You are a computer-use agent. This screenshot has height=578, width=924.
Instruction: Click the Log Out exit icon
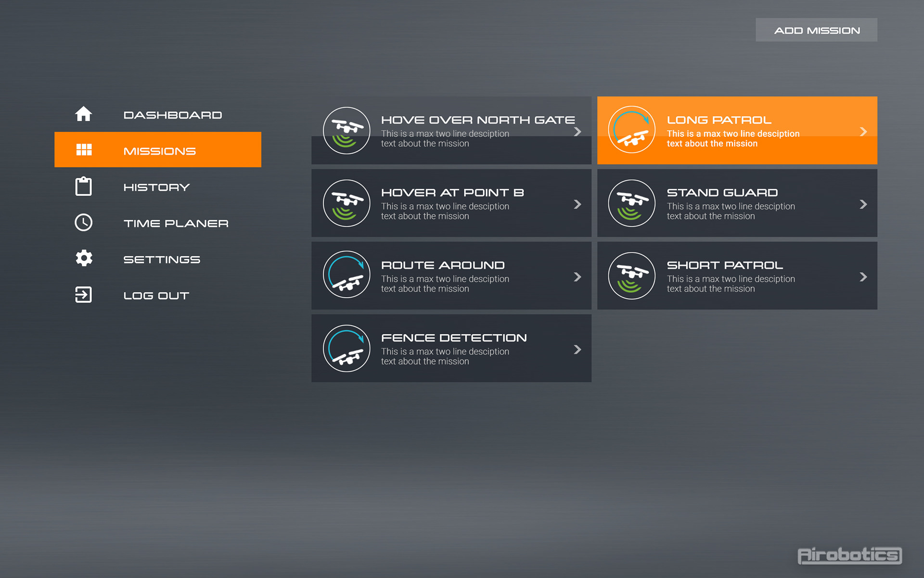(83, 295)
